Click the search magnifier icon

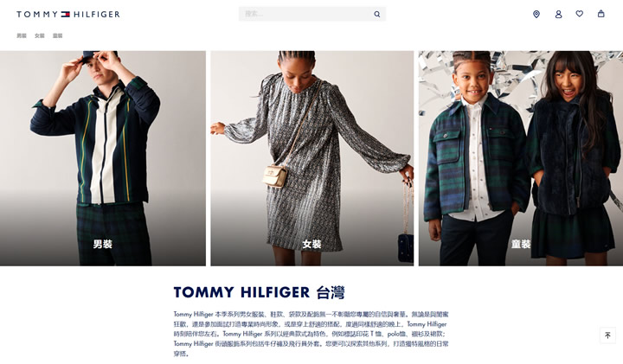(x=376, y=15)
